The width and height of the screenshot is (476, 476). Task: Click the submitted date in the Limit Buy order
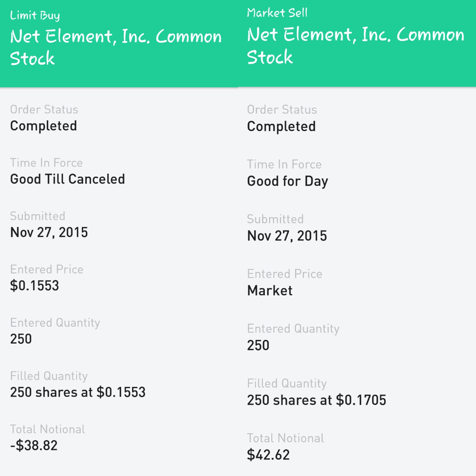(x=49, y=233)
